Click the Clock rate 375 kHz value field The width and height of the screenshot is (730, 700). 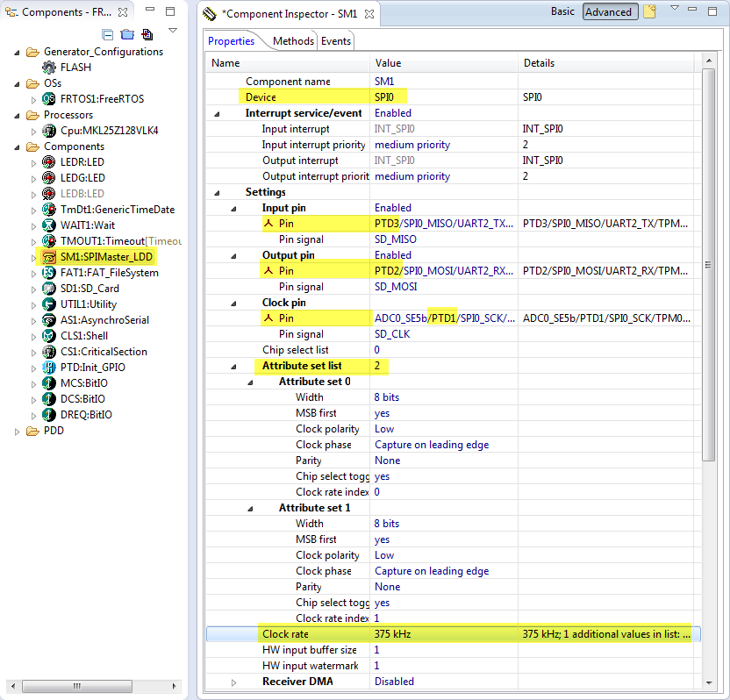tap(393, 634)
